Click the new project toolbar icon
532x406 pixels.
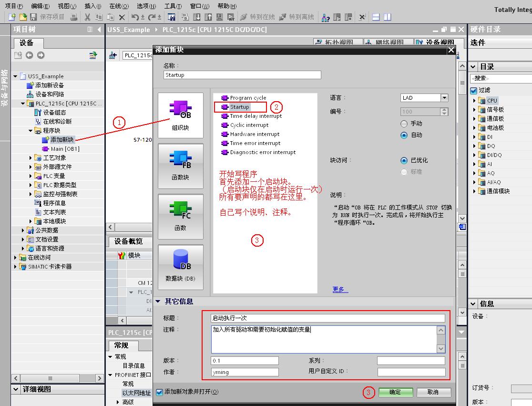(x=12, y=17)
